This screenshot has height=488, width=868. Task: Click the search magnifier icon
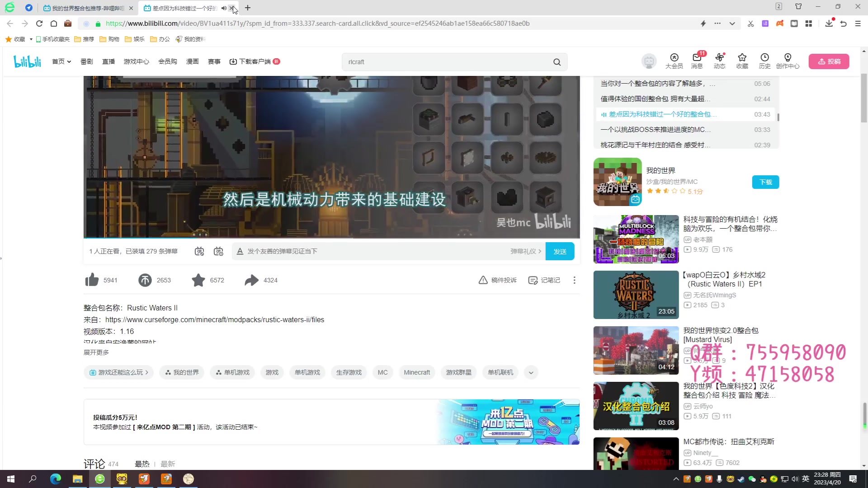557,62
